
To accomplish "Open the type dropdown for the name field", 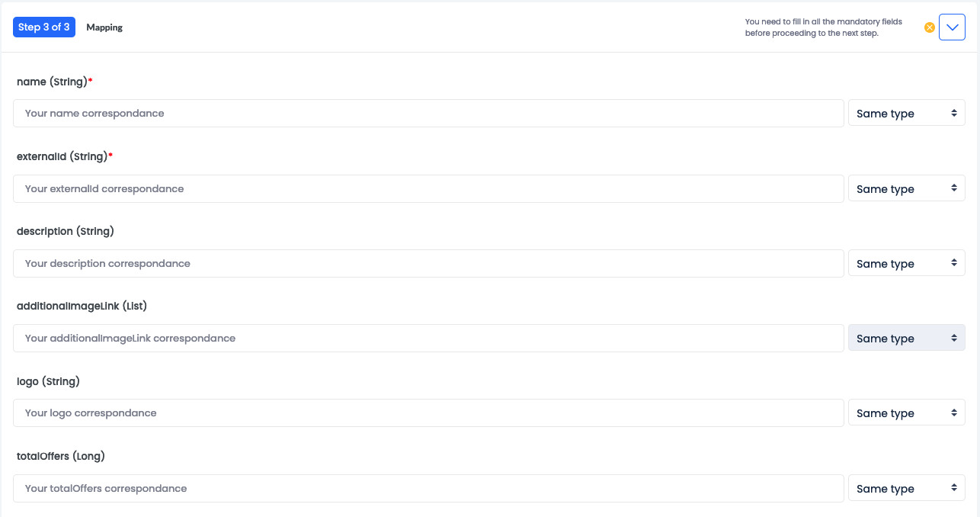I will tap(906, 114).
